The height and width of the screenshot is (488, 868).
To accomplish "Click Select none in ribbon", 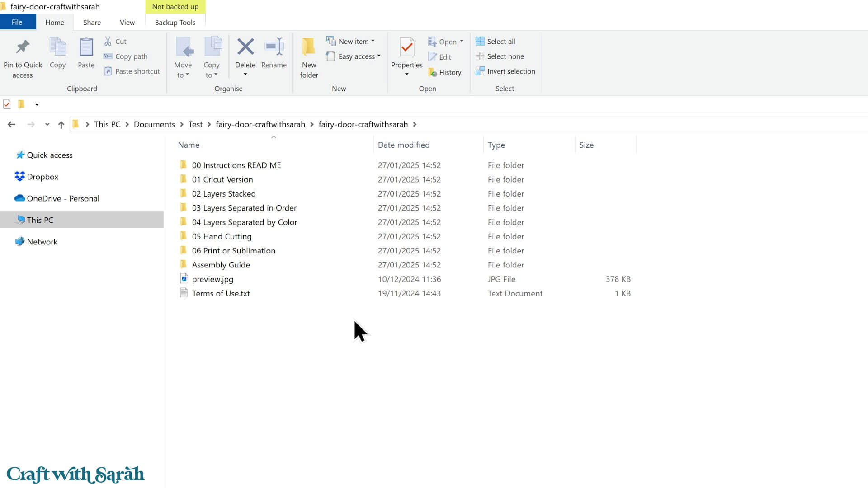I will coord(505,56).
